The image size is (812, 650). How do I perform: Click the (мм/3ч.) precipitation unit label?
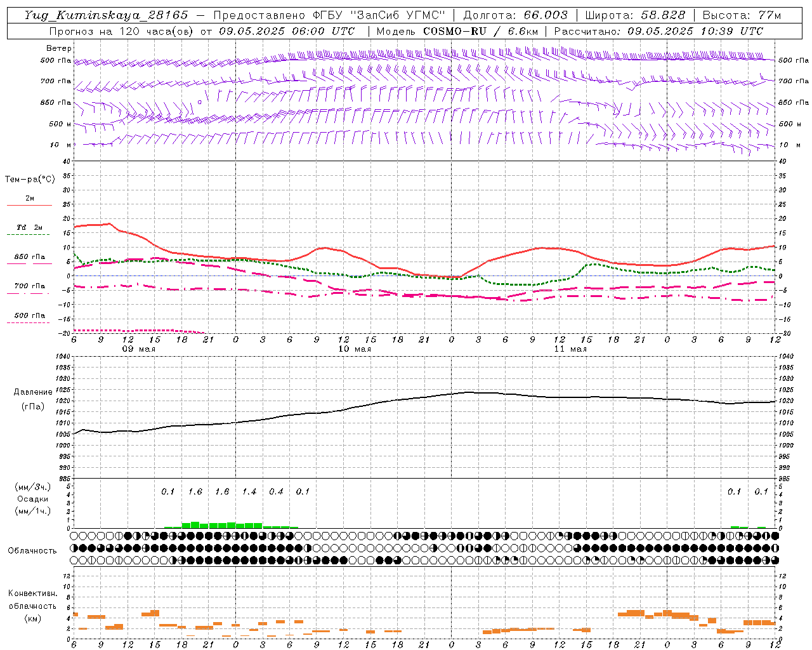(33, 487)
